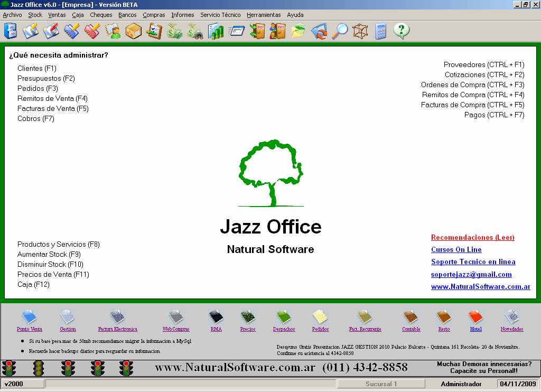Click the green question mark help icon
Image resolution: width=541 pixels, height=392 pixels.
(402, 31)
